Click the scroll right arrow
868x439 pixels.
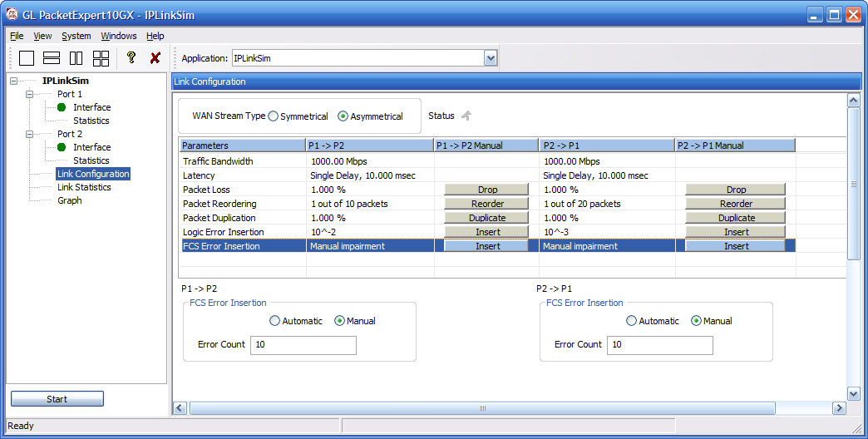tap(839, 408)
